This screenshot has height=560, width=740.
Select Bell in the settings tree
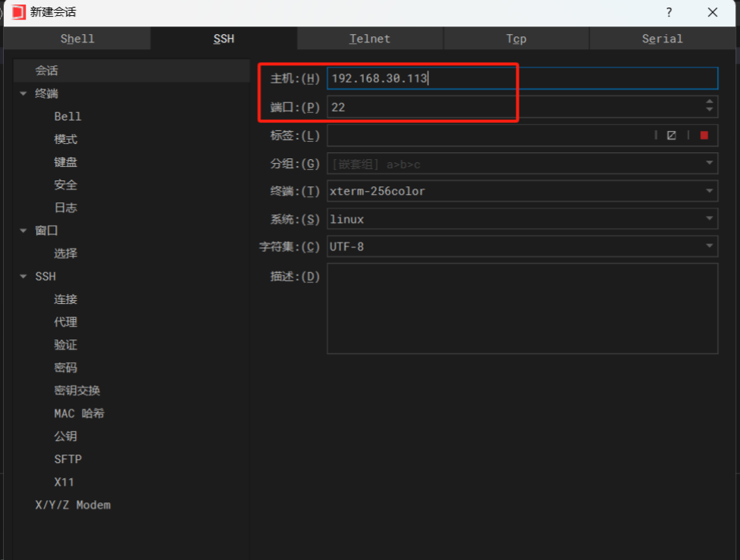point(67,117)
